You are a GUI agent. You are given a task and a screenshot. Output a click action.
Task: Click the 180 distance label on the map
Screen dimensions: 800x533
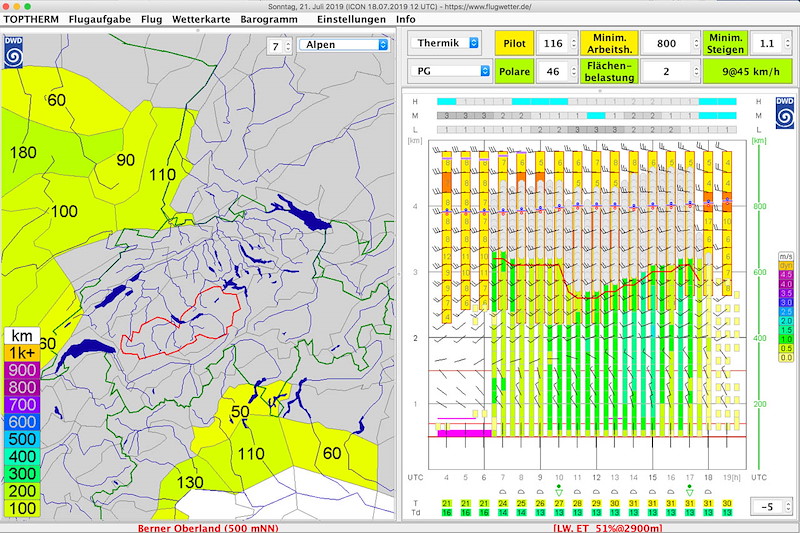point(23,153)
